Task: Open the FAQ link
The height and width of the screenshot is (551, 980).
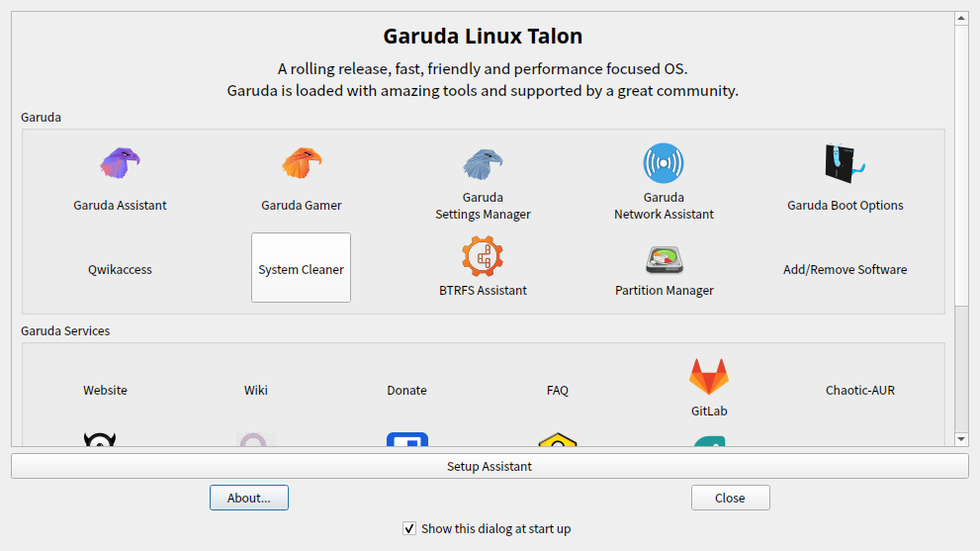Action: tap(558, 391)
